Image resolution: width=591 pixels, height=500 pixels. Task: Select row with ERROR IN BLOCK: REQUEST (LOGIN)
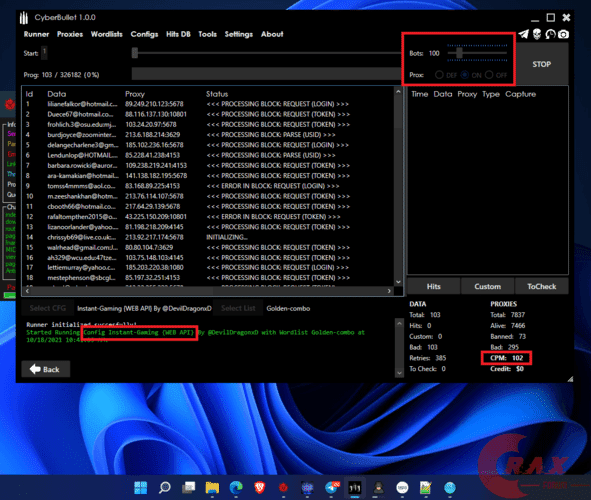pos(209,186)
